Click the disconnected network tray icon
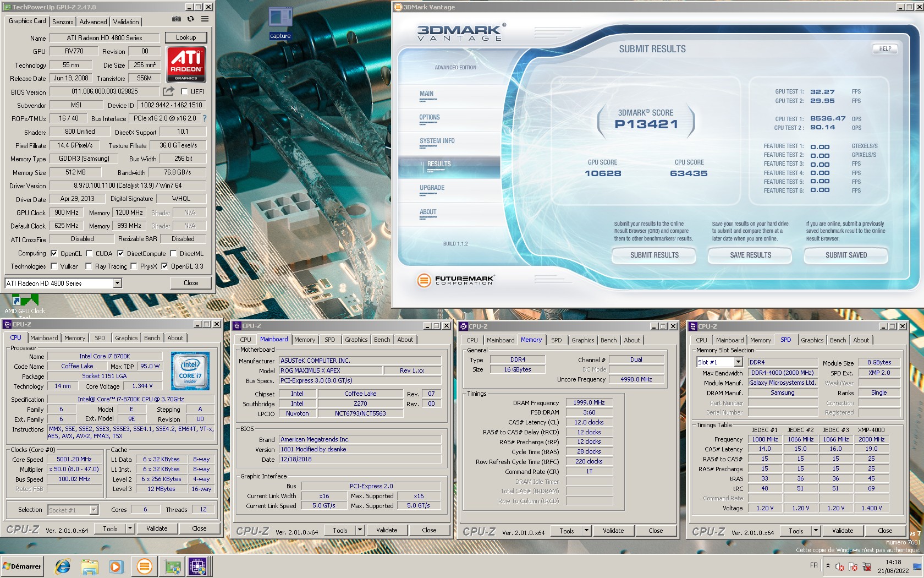Viewport: 924px width, 578px height. click(866, 566)
